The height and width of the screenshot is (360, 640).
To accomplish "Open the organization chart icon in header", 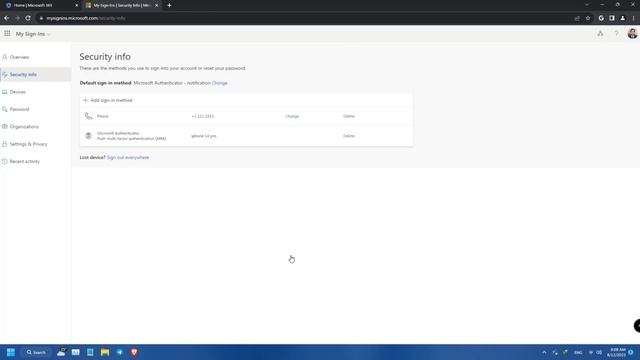I will 600,34.
